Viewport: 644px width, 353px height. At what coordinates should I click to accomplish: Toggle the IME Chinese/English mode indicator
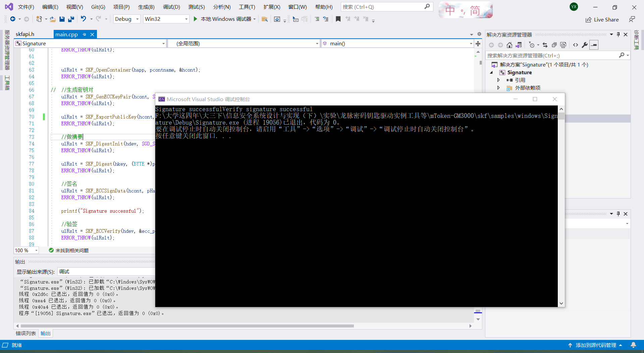click(x=450, y=10)
